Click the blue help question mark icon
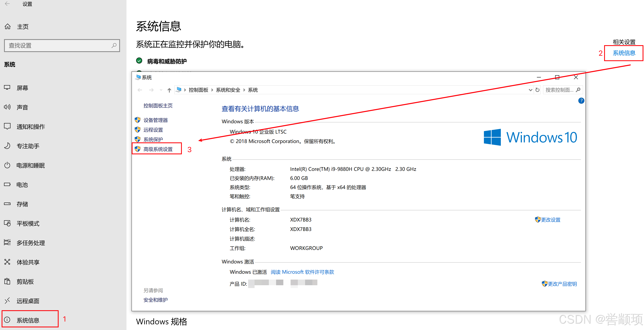 [581, 101]
